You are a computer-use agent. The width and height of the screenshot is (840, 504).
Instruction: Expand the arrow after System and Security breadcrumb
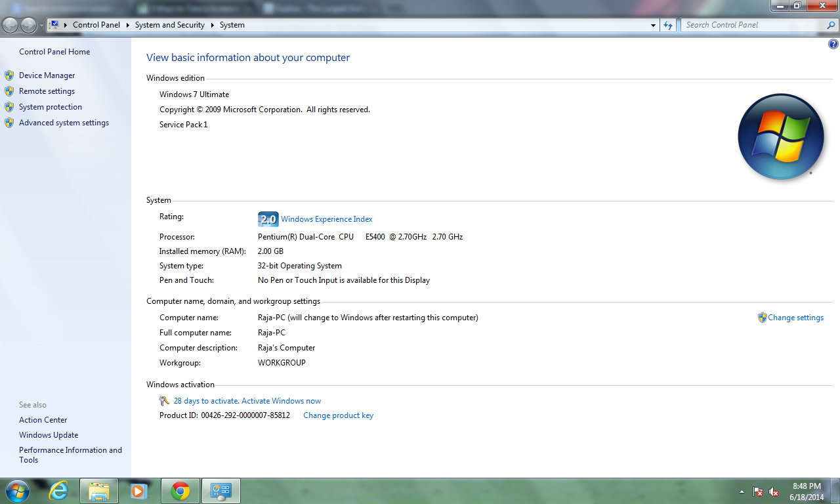pyautogui.click(x=212, y=25)
